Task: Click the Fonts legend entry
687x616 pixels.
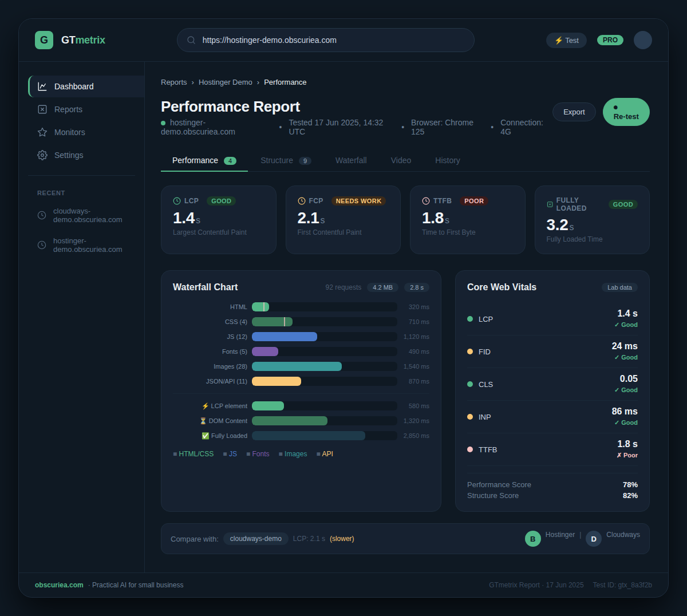Action: click(x=258, y=454)
